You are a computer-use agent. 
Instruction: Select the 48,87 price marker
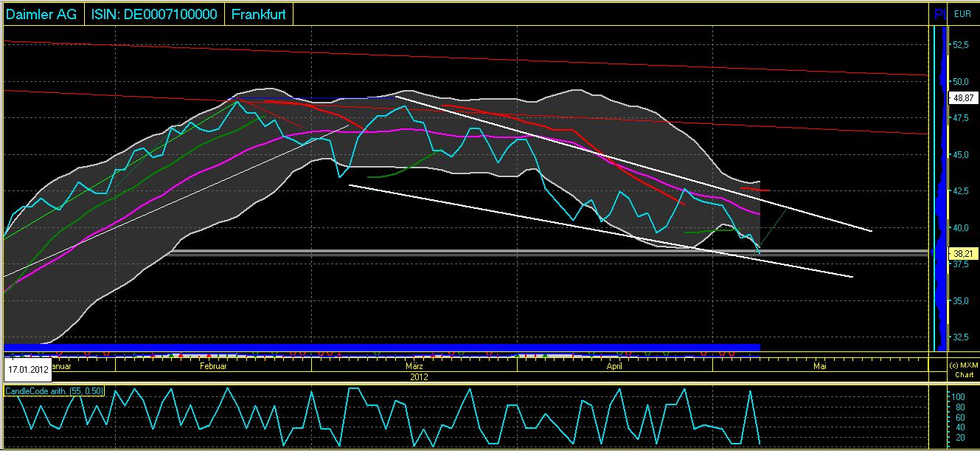[963, 97]
